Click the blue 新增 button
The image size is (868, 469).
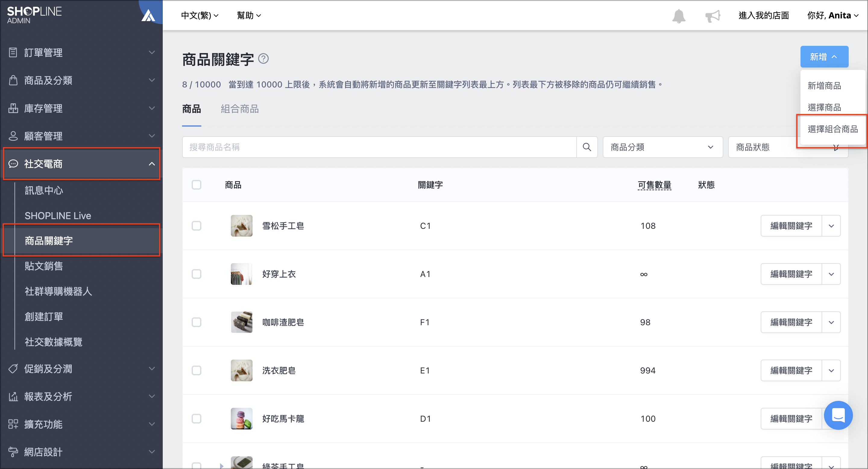click(x=824, y=57)
